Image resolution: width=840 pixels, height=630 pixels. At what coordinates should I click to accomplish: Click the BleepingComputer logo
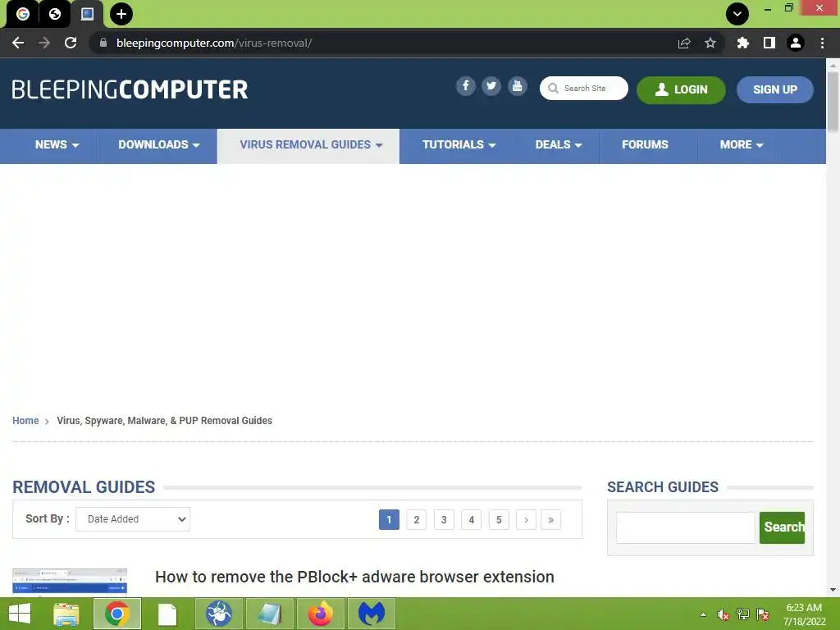click(130, 89)
